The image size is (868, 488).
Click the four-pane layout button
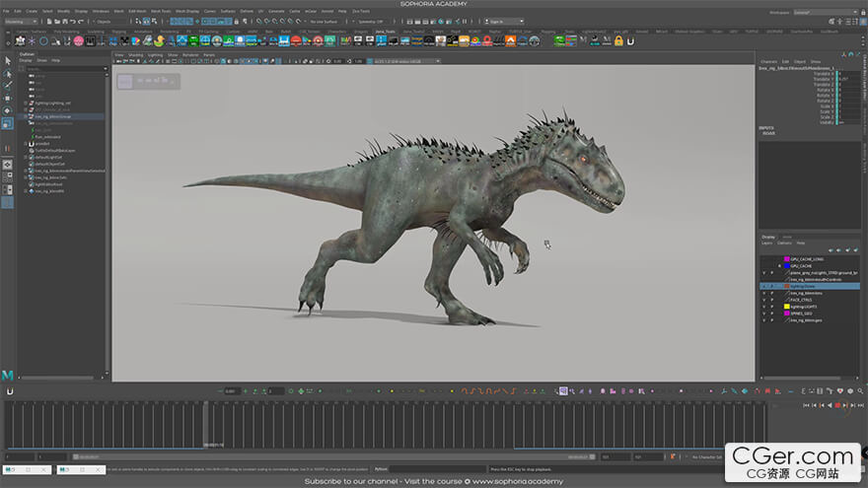tap(8, 176)
